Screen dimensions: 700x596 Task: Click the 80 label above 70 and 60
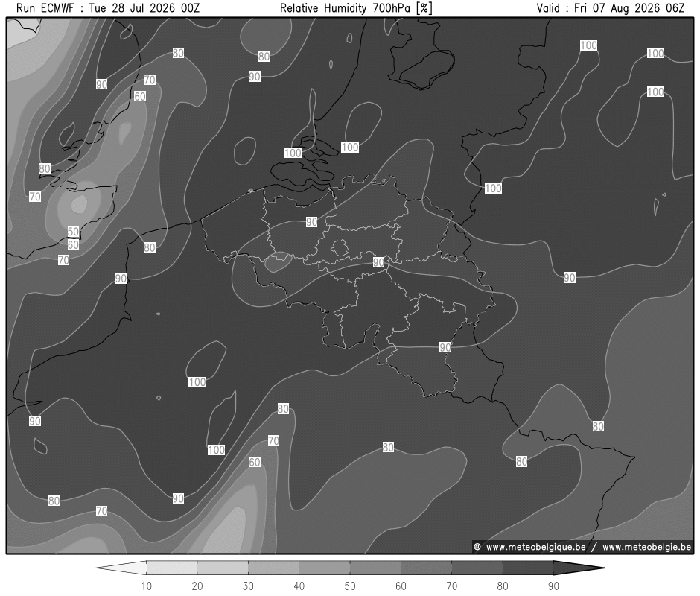pos(283,409)
